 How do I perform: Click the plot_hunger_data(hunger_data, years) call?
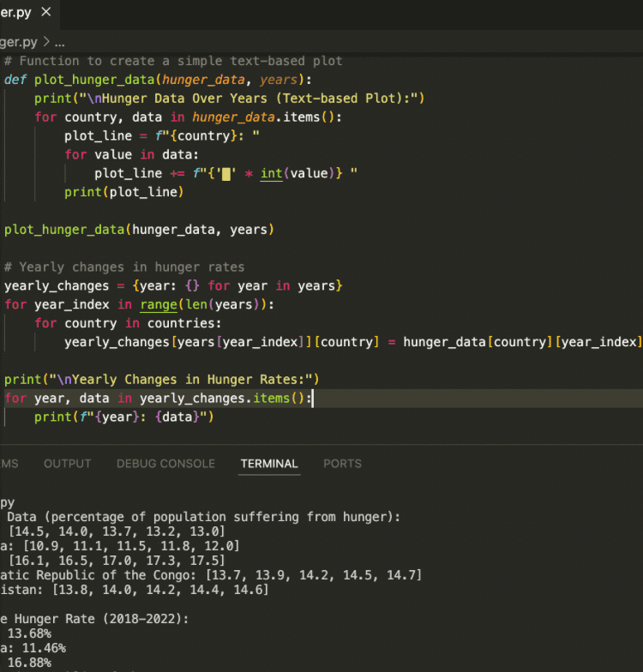pyautogui.click(x=139, y=230)
